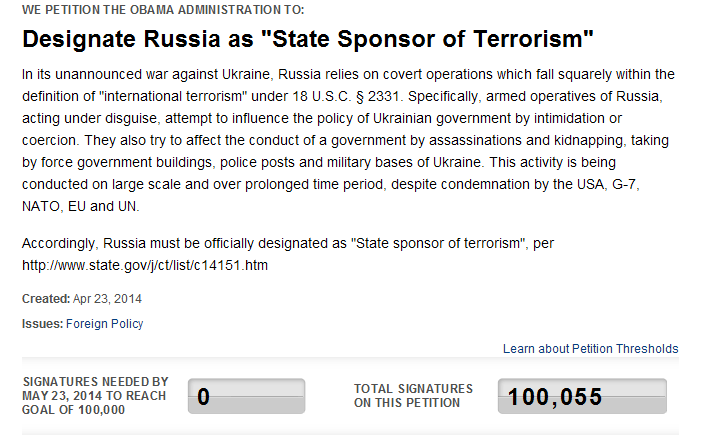Click the "Designate Russia" petition title heading

(308, 40)
